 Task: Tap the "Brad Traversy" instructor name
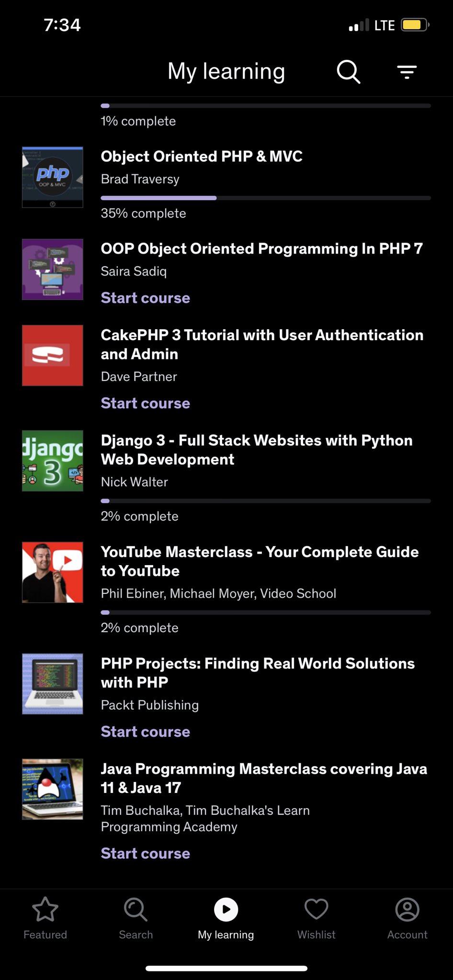pyautogui.click(x=140, y=179)
